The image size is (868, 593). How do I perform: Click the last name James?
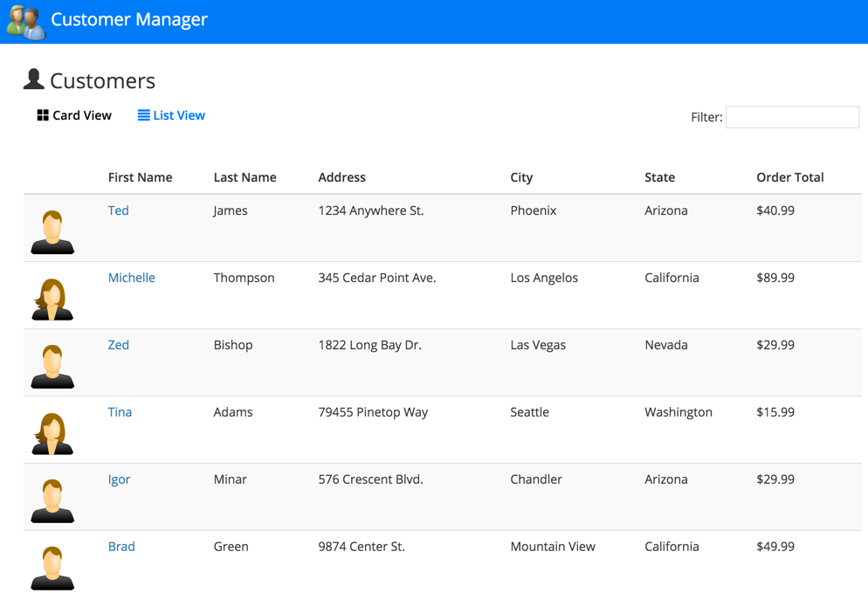(x=231, y=210)
